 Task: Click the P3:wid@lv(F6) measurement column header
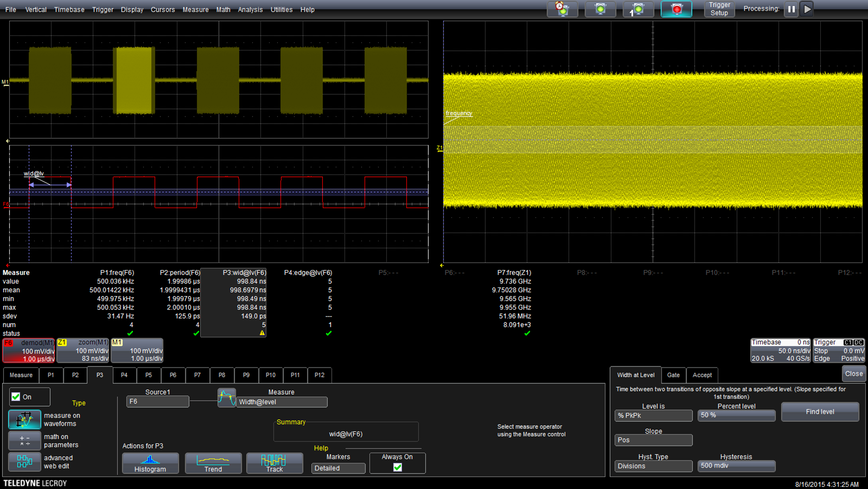pos(244,273)
